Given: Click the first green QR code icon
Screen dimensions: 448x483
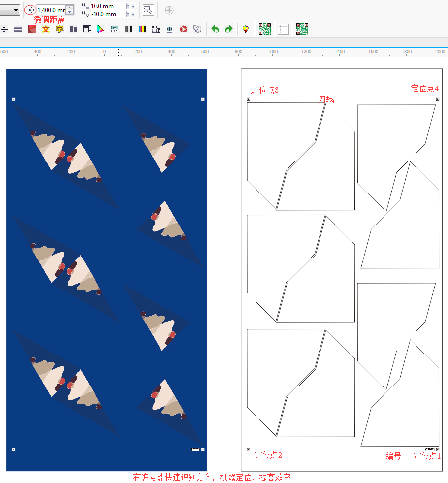Looking at the screenshot, I should click(x=265, y=30).
